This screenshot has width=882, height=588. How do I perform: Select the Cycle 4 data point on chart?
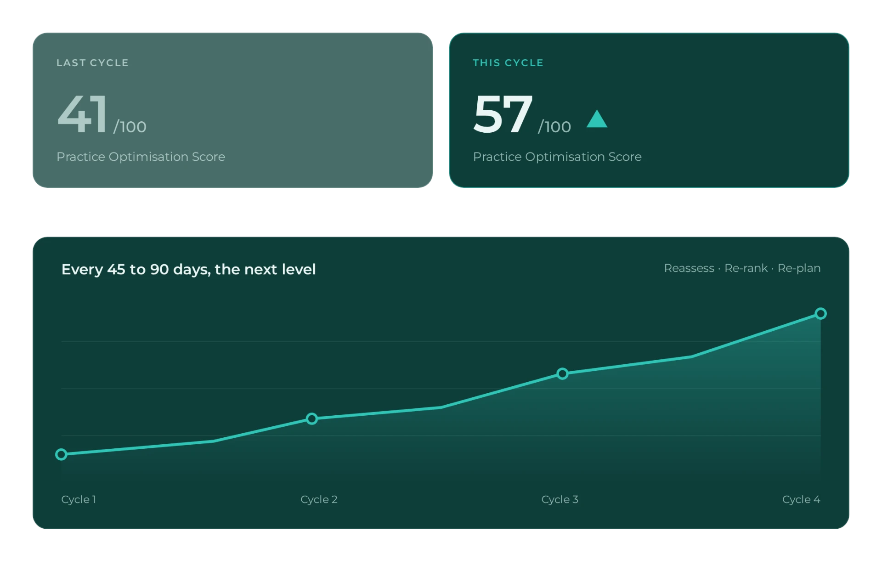pos(820,313)
